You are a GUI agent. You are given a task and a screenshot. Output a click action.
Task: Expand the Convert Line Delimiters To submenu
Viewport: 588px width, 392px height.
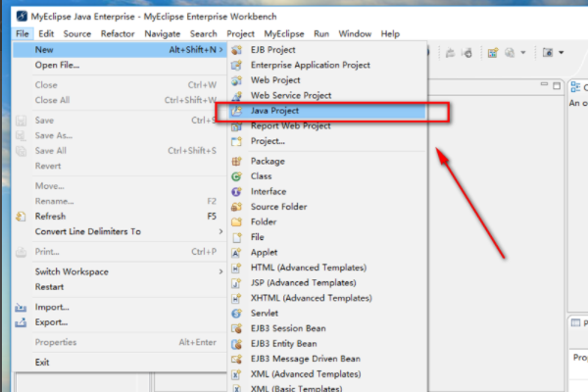(219, 231)
